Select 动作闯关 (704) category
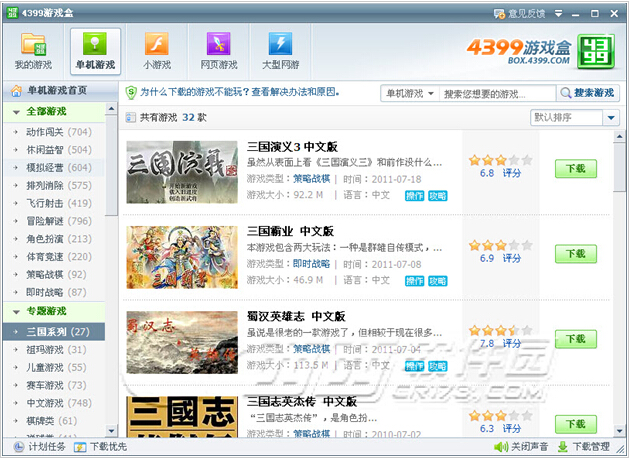 coord(54,132)
